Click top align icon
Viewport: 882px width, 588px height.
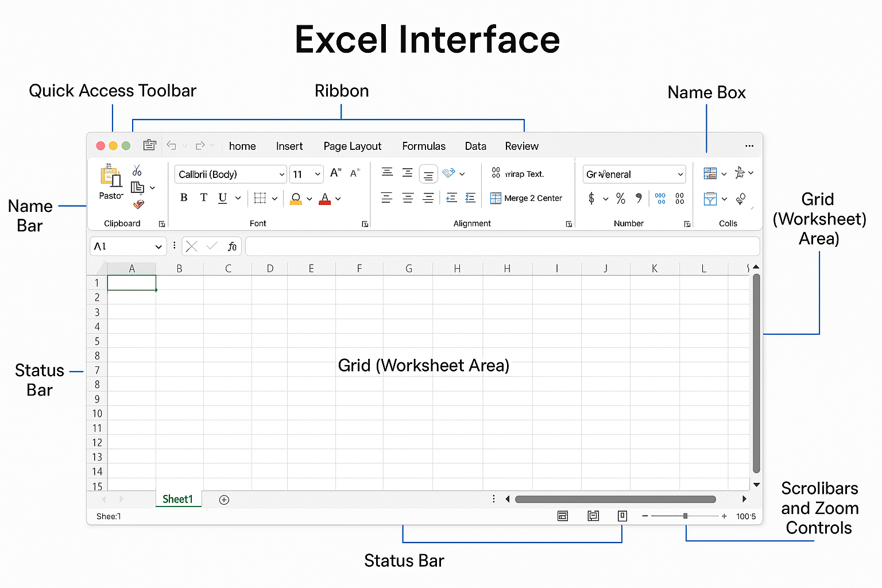pos(388,172)
